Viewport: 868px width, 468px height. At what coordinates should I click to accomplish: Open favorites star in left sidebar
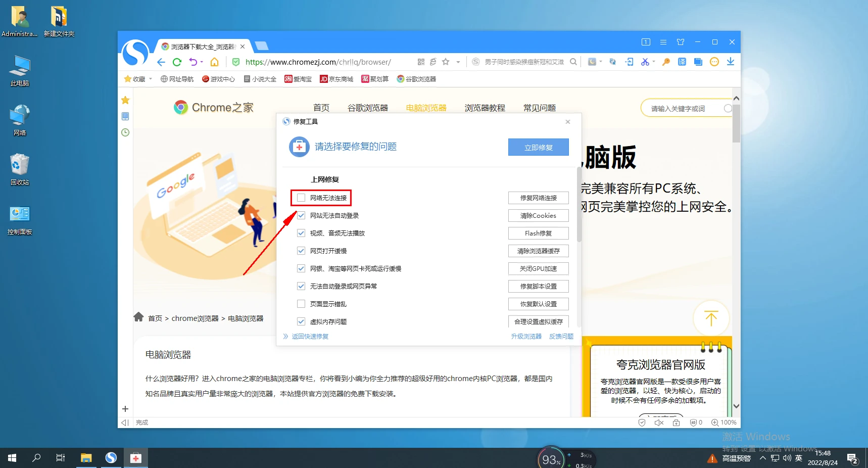(x=125, y=100)
